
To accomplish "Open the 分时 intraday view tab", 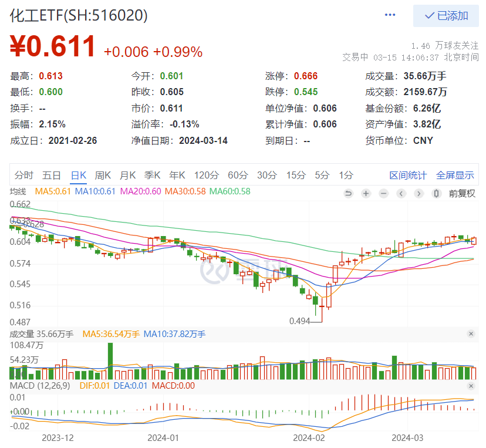I will pos(23,175).
